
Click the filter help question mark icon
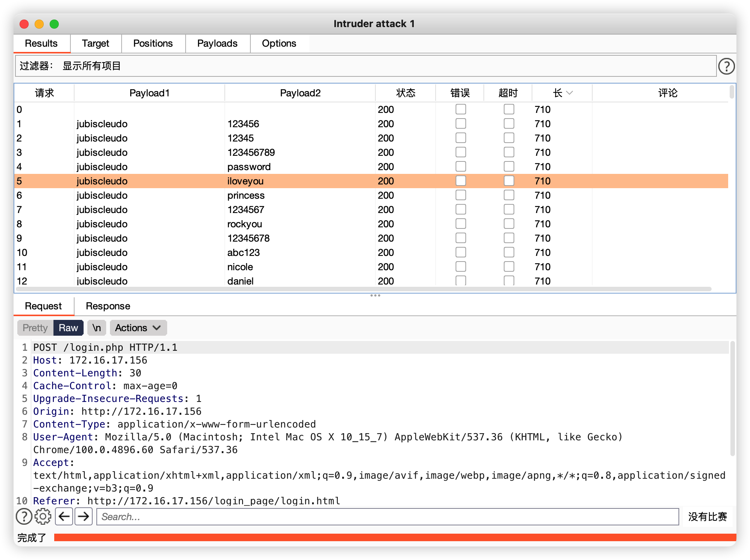tap(726, 66)
